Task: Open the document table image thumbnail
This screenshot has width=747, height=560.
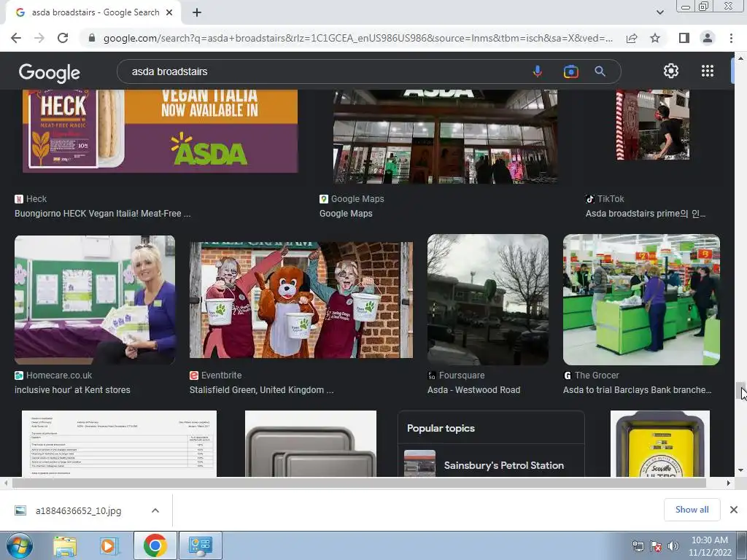Action: point(119,444)
